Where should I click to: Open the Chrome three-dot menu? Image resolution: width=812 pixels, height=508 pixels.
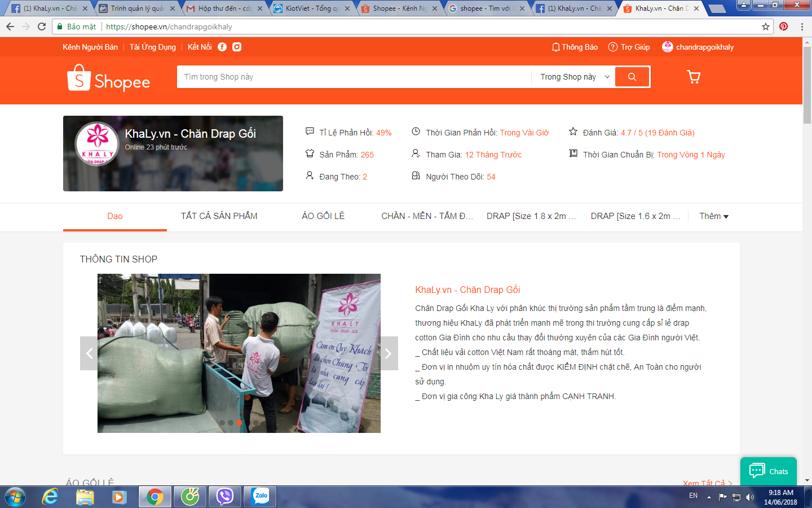[x=802, y=27]
